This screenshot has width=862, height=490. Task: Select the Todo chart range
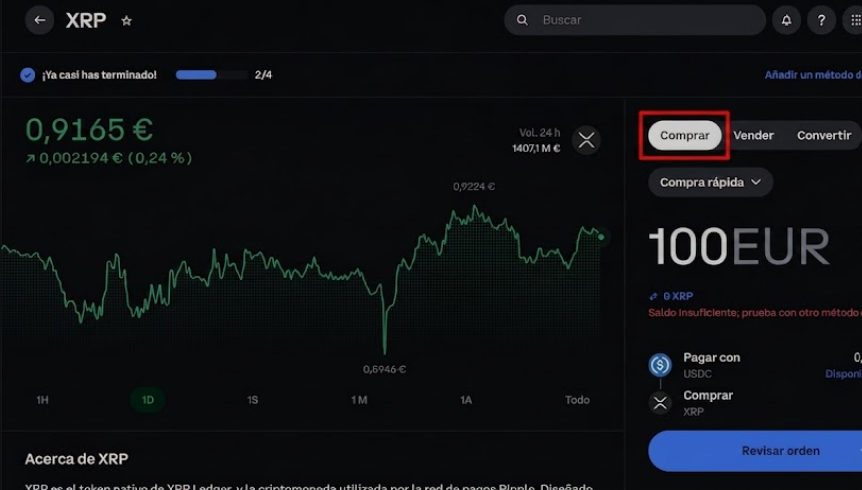577,400
